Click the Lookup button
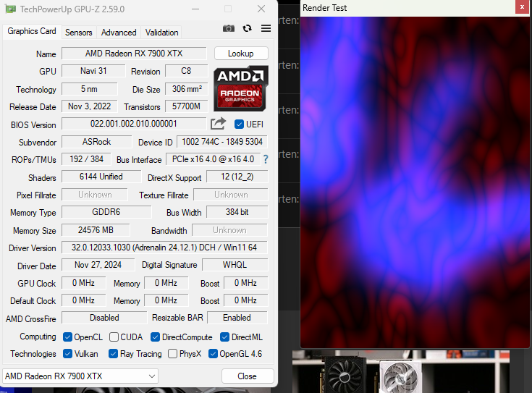 click(x=241, y=54)
